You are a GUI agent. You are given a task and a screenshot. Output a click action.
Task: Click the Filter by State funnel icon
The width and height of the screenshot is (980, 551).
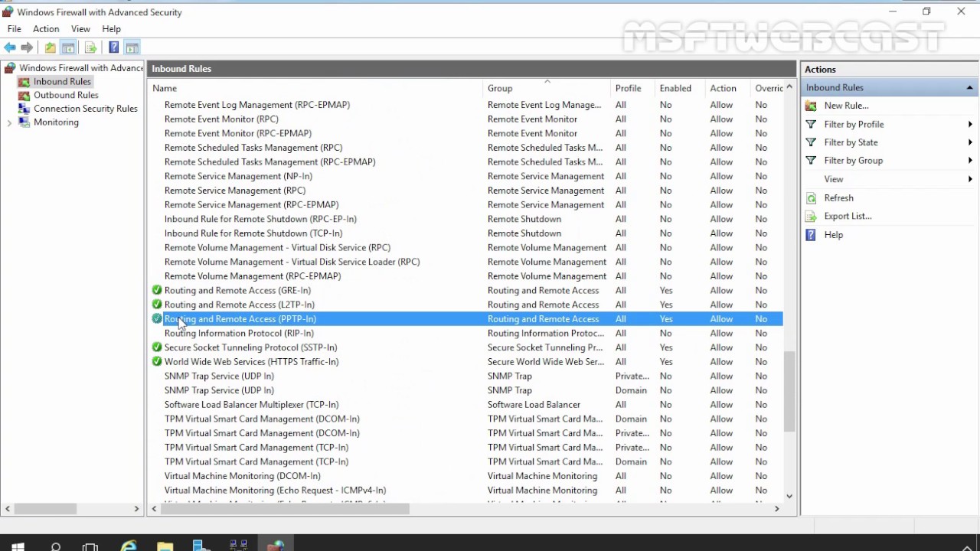811,142
